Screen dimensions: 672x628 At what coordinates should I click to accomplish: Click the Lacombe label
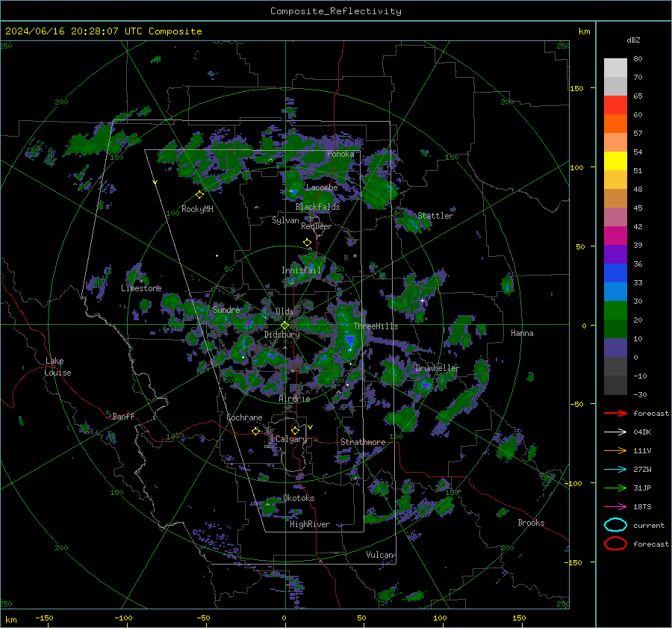[322, 187]
